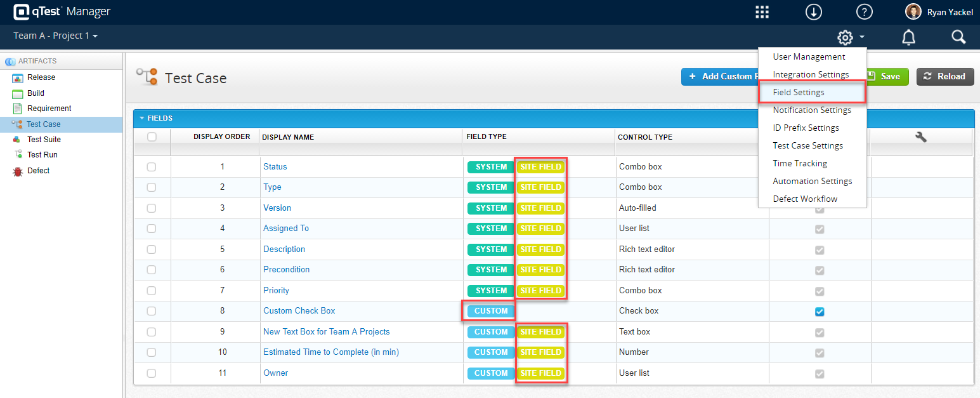Click the download resources icon

coord(813,12)
